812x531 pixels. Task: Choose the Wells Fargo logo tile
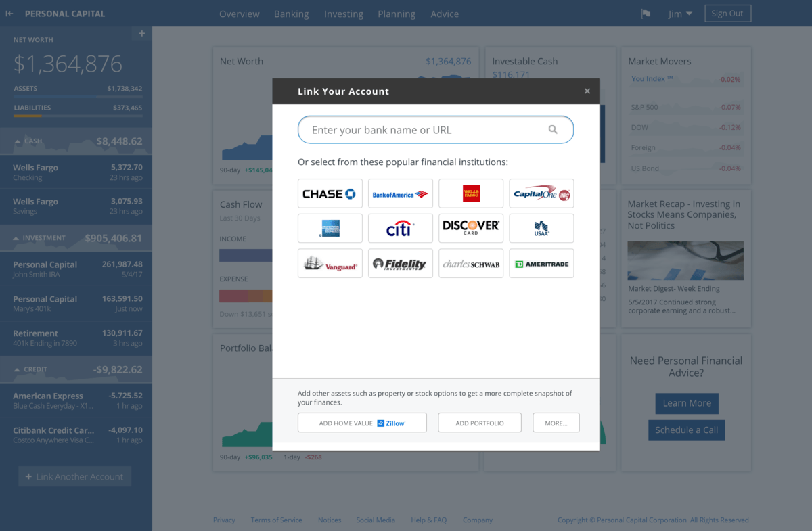coord(471,193)
